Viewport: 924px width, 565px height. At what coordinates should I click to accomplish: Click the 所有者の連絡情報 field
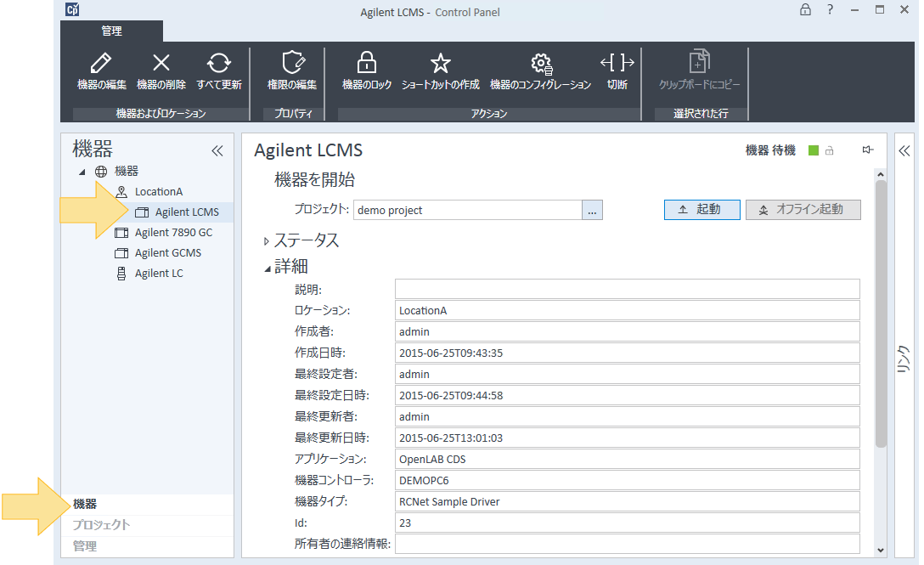point(627,544)
